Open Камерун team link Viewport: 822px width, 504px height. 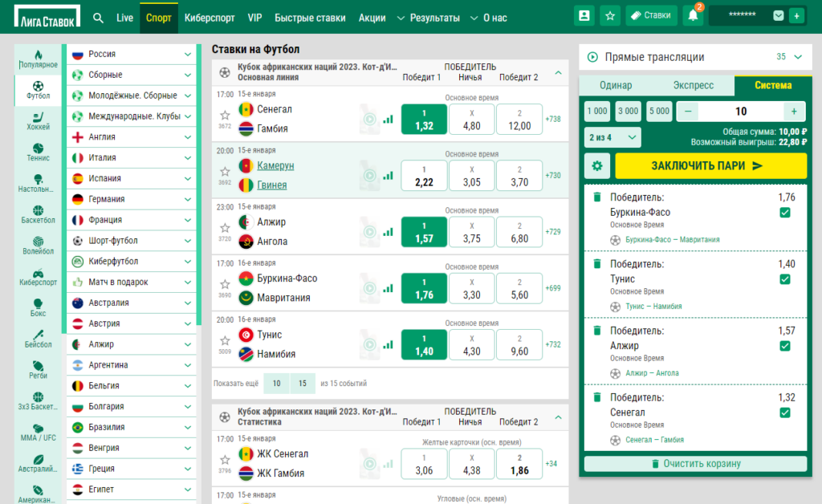275,165
